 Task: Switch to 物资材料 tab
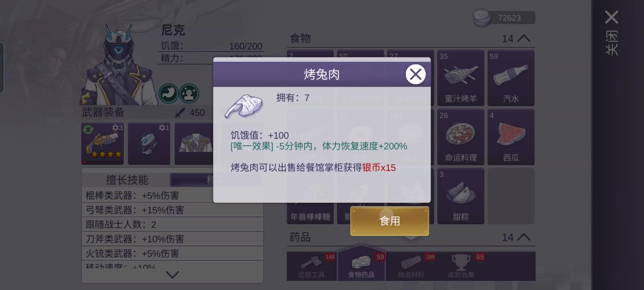(411, 267)
